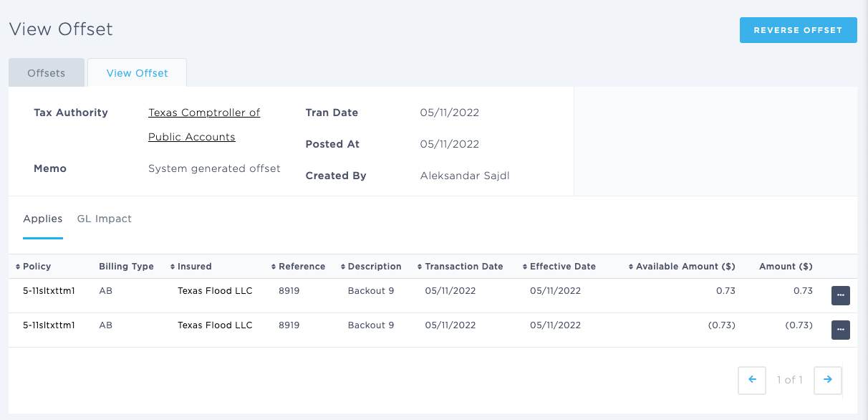Click the Reverse Offset button
This screenshot has width=868, height=420.
pyautogui.click(x=799, y=30)
